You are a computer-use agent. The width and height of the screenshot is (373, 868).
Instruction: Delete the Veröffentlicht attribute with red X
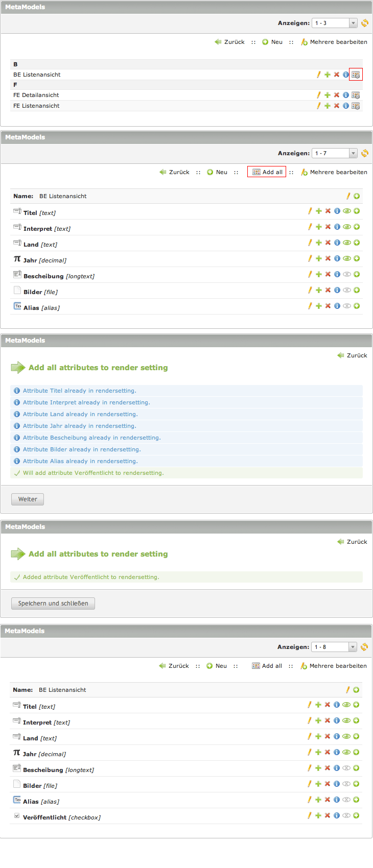pos(328,815)
